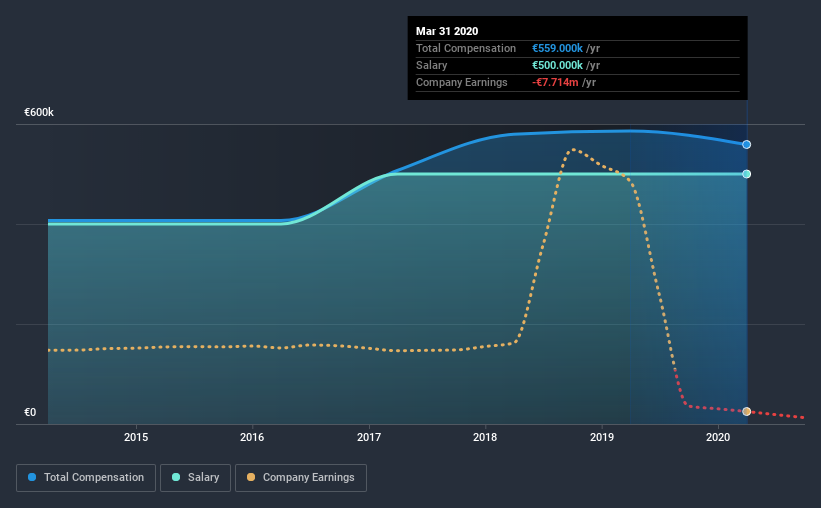
Task: Click the €500.000k salary value in tooltip
Action: click(558, 65)
